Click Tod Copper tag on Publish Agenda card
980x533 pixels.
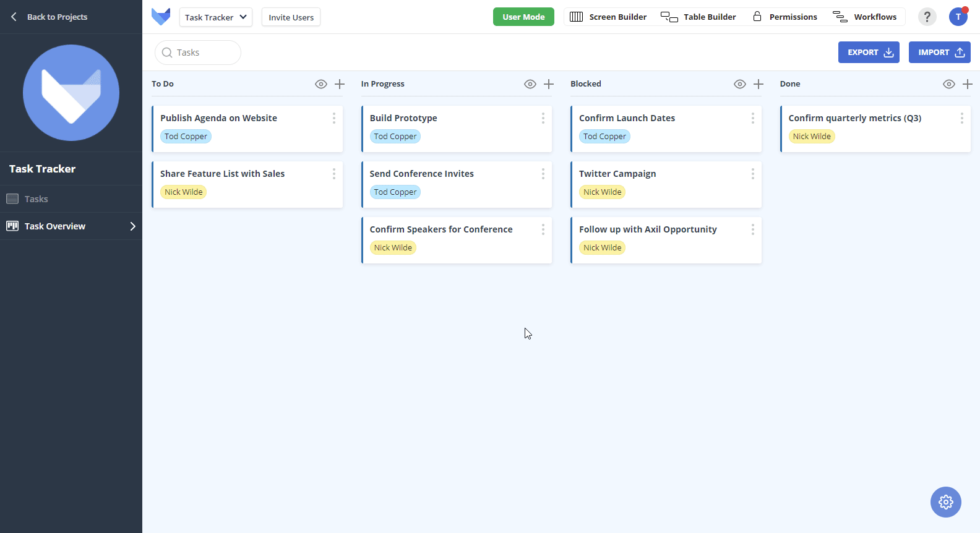(186, 137)
